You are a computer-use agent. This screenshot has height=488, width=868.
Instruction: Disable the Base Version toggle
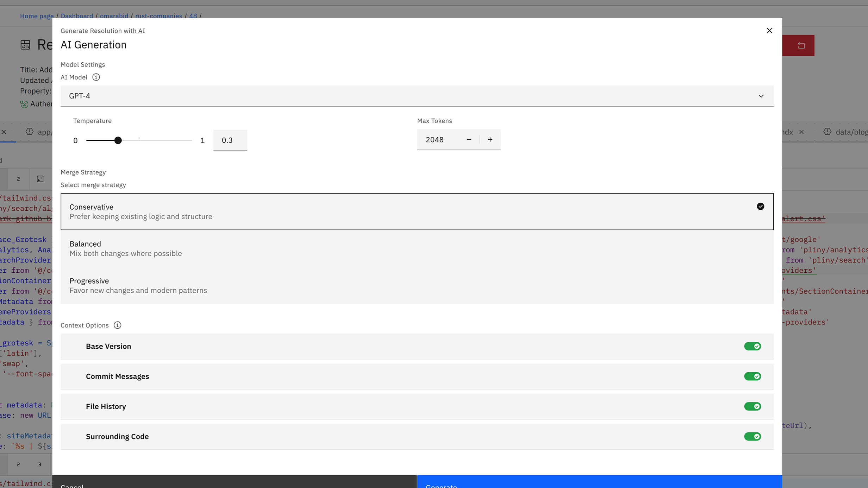pos(753,346)
